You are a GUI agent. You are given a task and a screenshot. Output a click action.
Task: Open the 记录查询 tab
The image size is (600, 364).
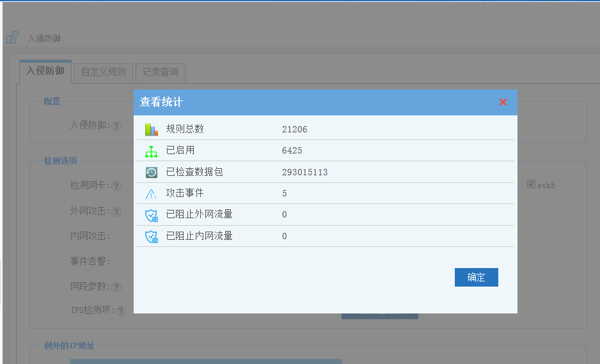[x=160, y=72]
